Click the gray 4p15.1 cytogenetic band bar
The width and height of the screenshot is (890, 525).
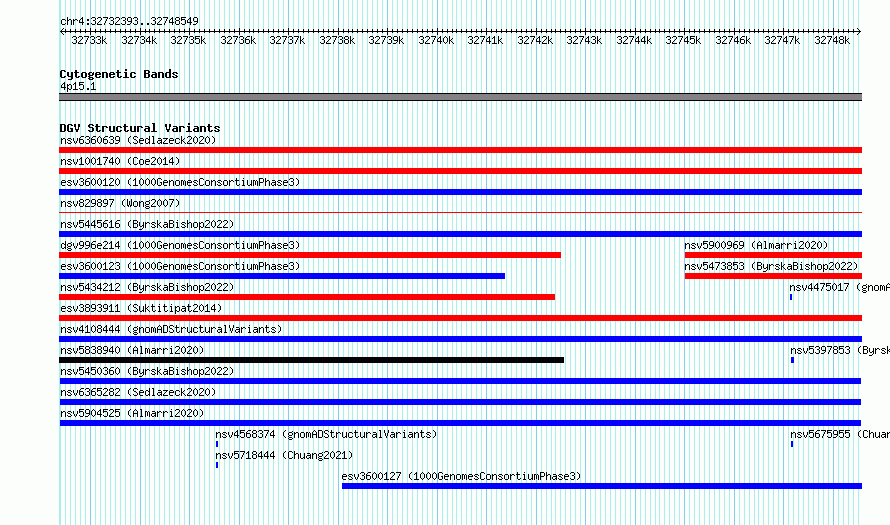460,97
